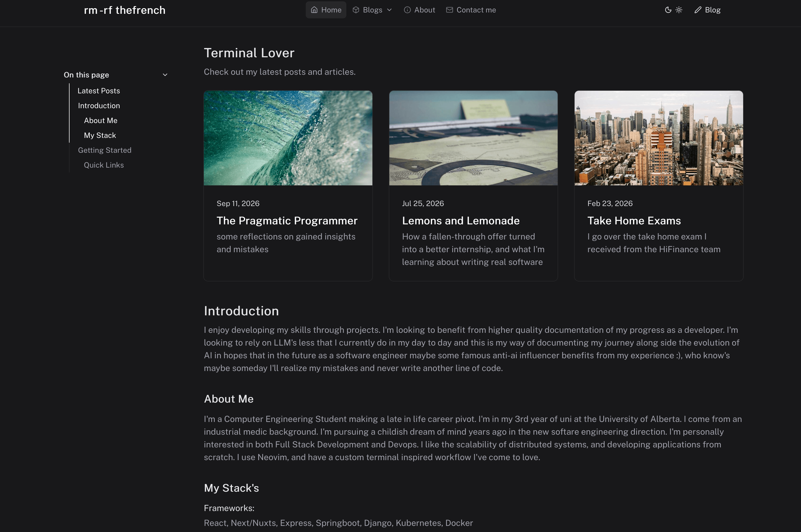Viewport: 801px width, 532px height.
Task: Click the Sep 11, 2026 date text
Action: coord(238,203)
